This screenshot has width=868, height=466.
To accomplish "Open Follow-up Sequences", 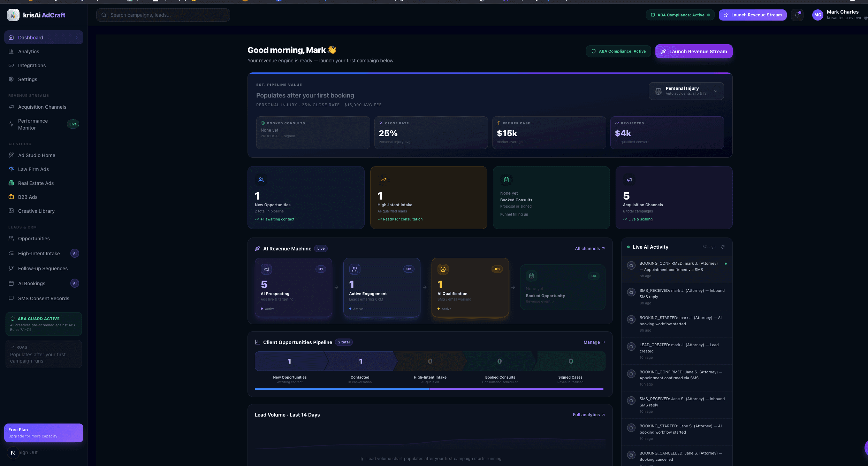I will coord(44,269).
